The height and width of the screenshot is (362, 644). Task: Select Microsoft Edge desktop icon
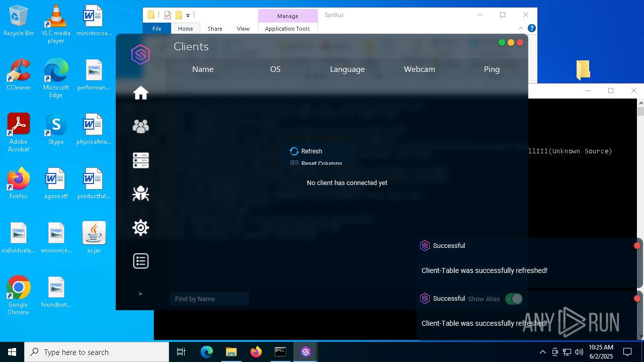(x=56, y=78)
